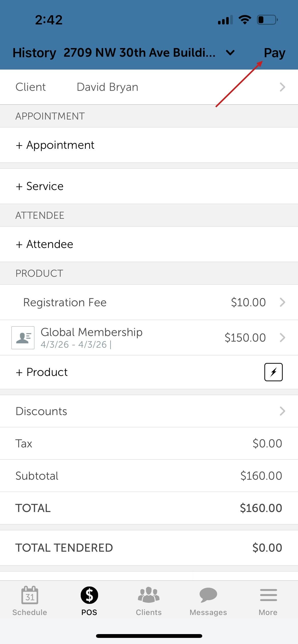Screen dimensions: 298x644
Task: Tap the lightning quick-add product icon
Action: click(x=273, y=372)
